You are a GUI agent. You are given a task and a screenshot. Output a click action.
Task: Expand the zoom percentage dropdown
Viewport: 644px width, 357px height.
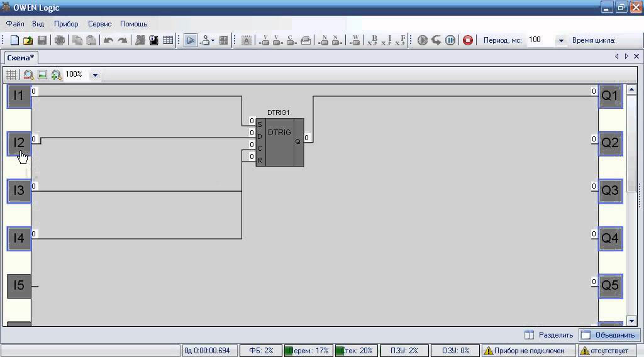pos(95,75)
